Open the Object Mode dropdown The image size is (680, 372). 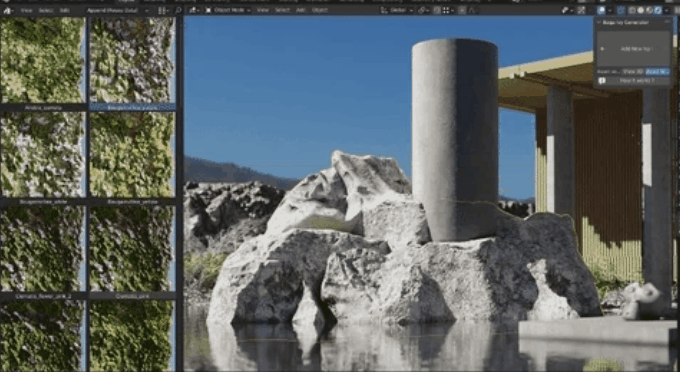tap(228, 10)
